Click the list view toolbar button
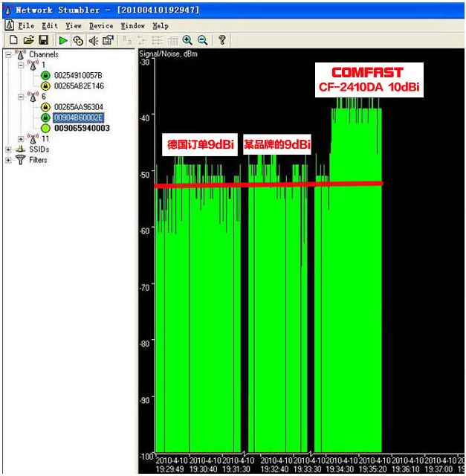 [157, 40]
